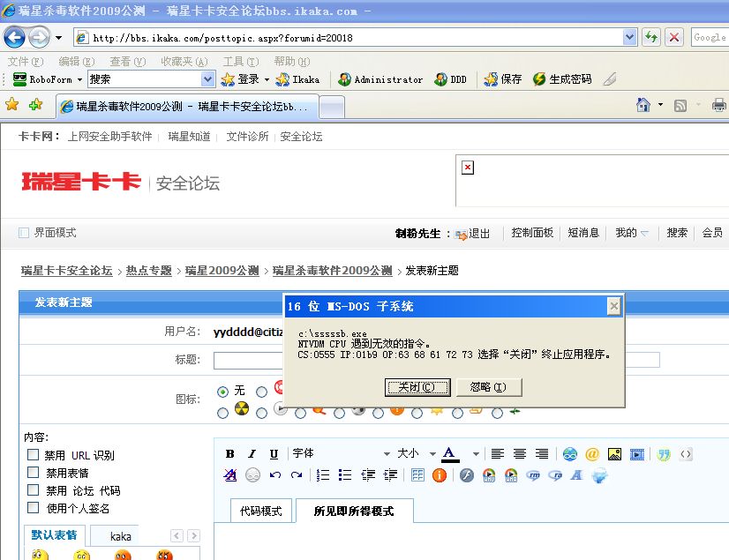Click the Favorites star icon
729x560 pixels.
pyautogui.click(x=12, y=104)
